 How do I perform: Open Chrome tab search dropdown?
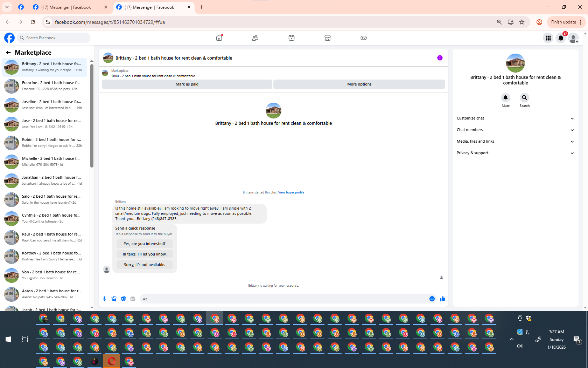(x=7, y=7)
